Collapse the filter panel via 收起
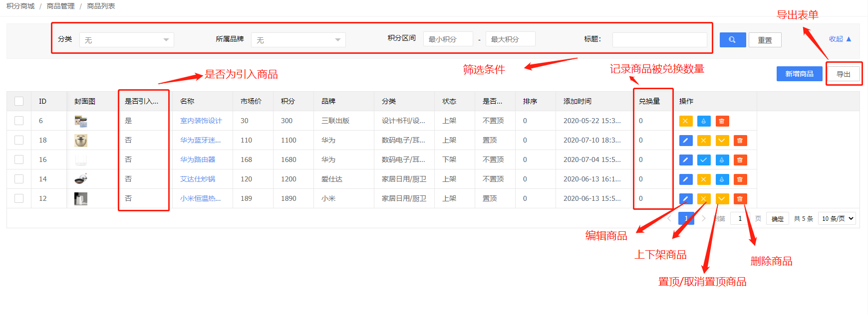Viewport: 868px width, 315px height. 840,39
